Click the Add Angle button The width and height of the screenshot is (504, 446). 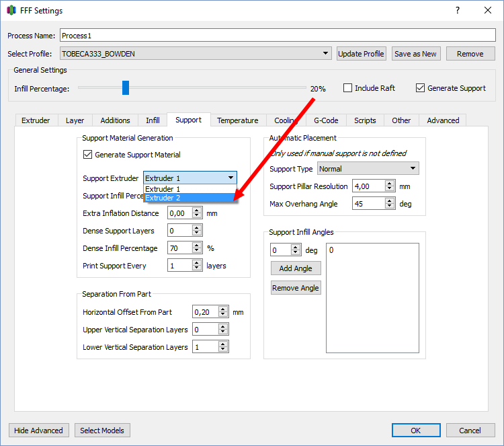[x=296, y=268]
